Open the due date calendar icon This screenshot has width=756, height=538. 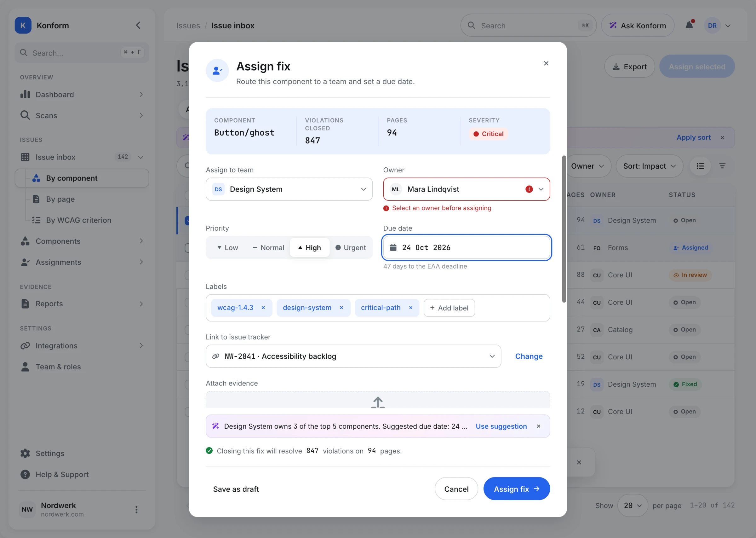[393, 247]
